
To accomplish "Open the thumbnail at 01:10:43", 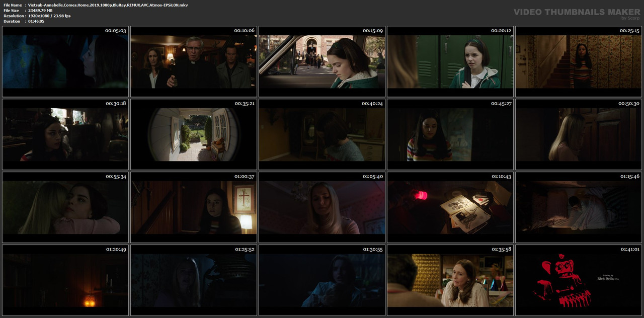I will point(450,207).
